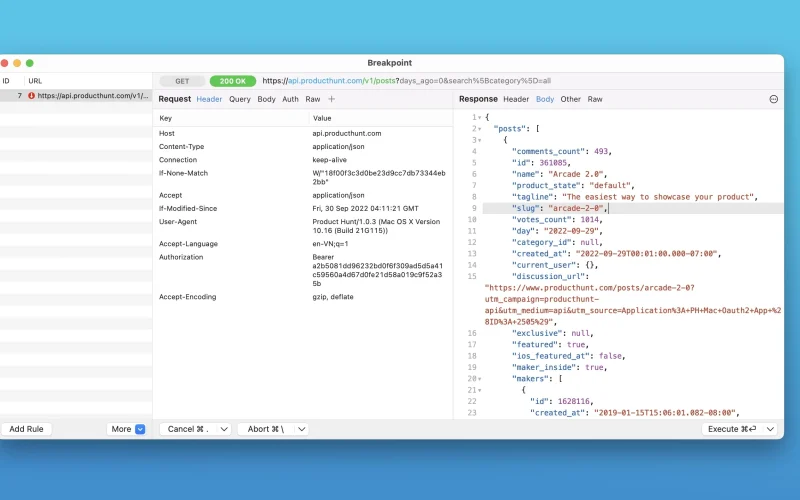Collapse the "makers" array fold arrow

(480, 379)
